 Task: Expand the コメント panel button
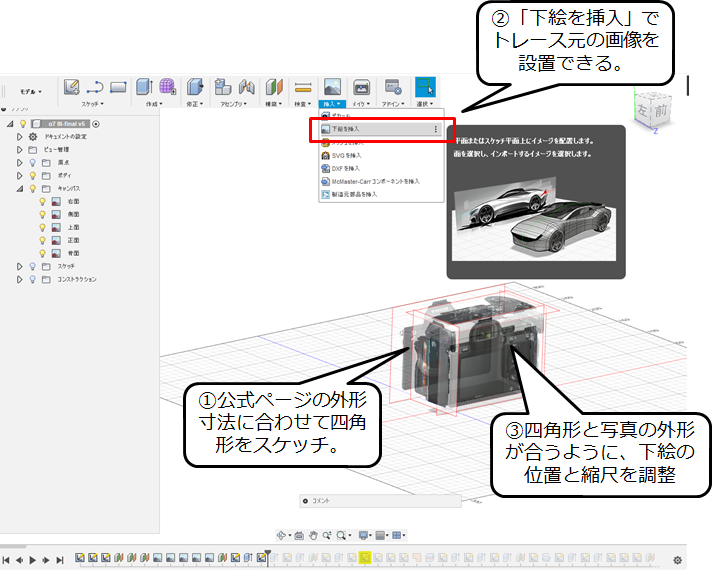(x=305, y=501)
